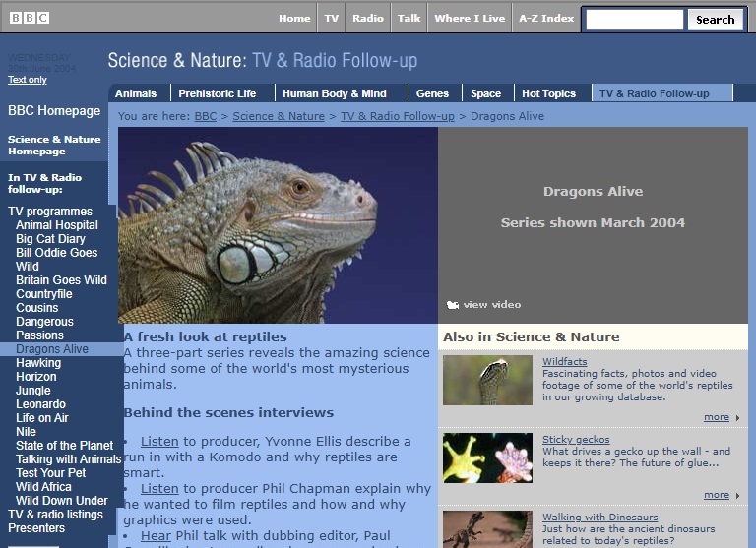Click TV & Radio Follow-up breadcrumb link

tap(398, 116)
